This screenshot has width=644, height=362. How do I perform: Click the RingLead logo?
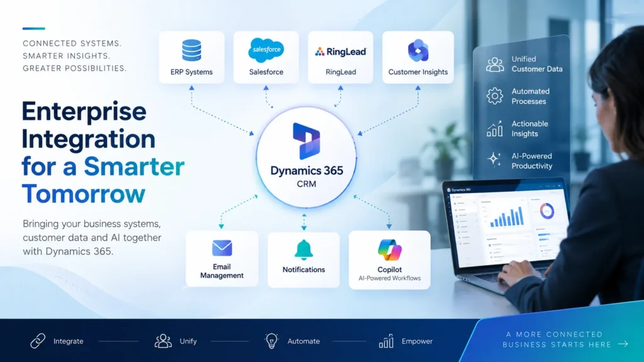[340, 52]
